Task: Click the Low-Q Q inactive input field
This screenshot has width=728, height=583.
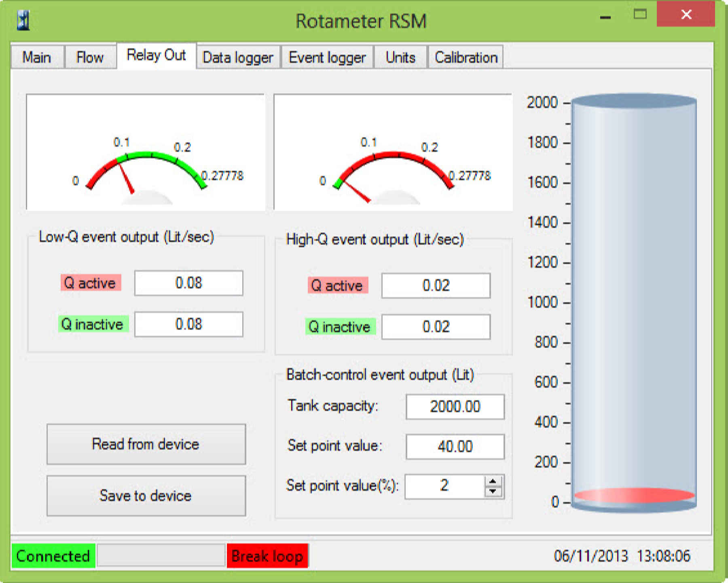Action: [188, 324]
